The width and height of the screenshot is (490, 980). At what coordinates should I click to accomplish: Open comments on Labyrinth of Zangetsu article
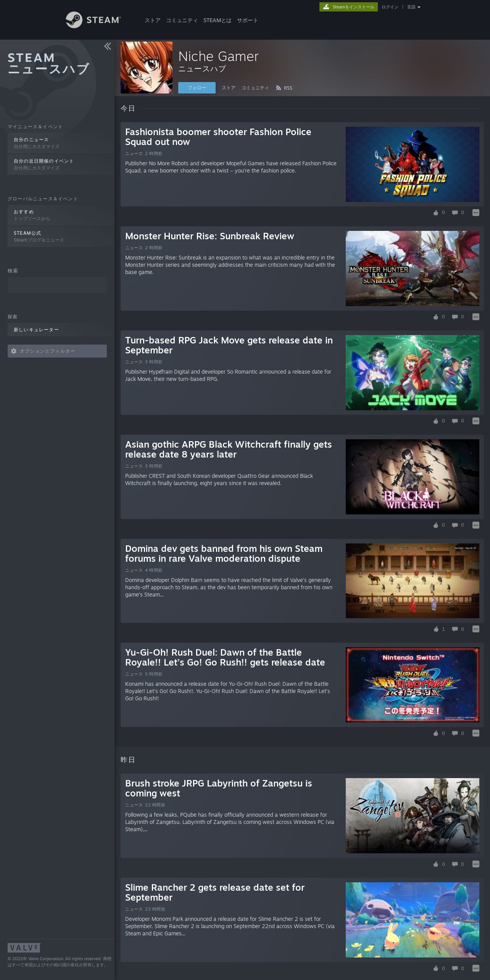[455, 864]
